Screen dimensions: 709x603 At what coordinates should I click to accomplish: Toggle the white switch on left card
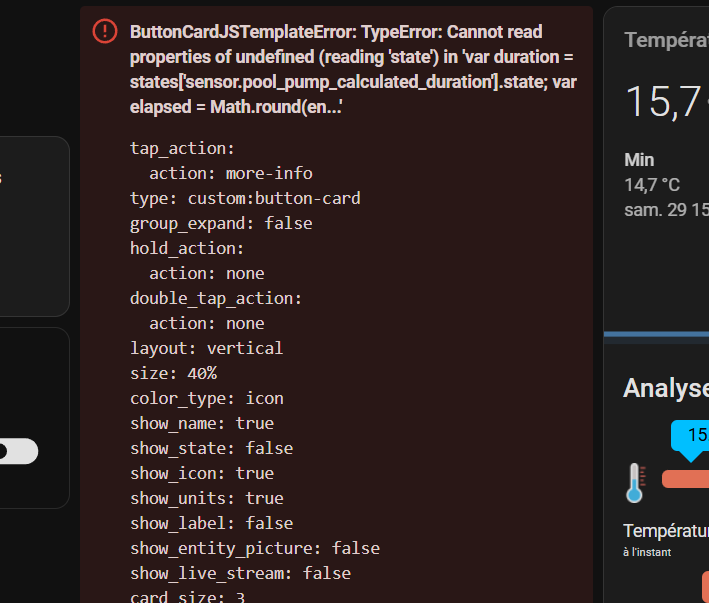click(x=19, y=451)
